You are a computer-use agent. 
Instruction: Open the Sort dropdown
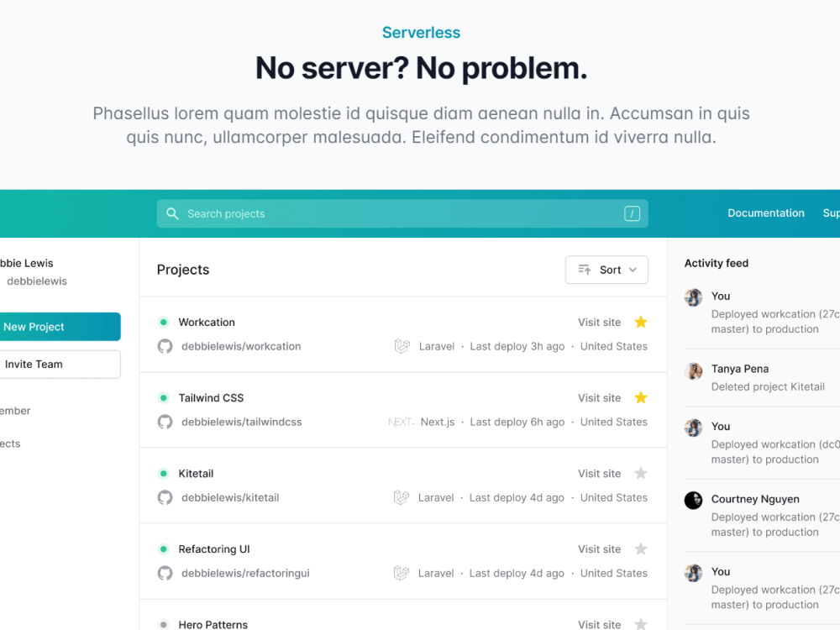(606, 270)
